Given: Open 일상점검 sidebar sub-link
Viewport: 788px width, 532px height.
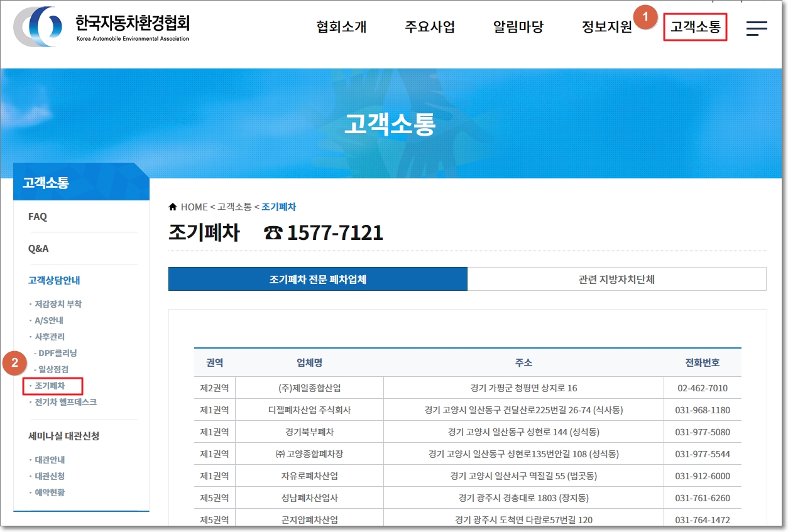Looking at the screenshot, I should pos(52,369).
